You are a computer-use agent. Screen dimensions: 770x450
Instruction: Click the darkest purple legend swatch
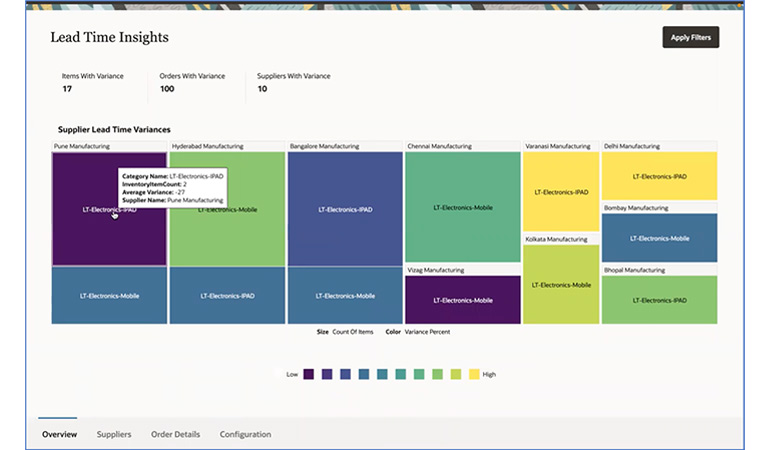(309, 374)
